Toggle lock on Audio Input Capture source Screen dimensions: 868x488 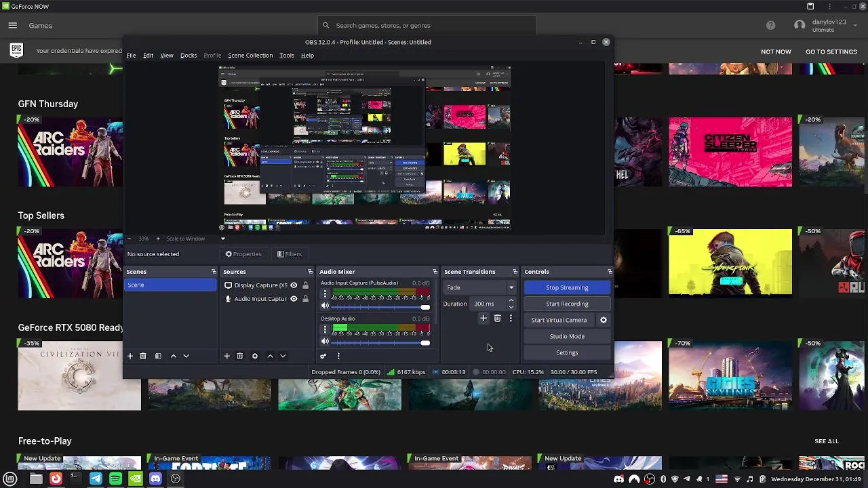point(305,299)
